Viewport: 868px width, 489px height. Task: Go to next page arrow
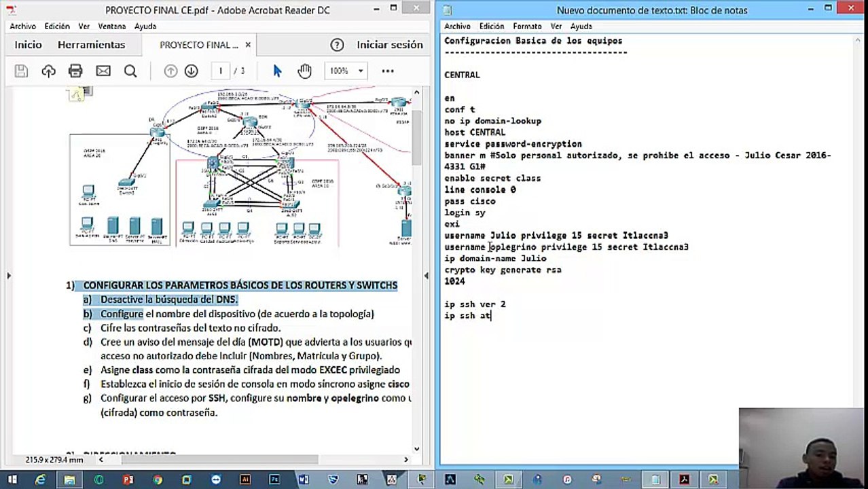pos(192,71)
